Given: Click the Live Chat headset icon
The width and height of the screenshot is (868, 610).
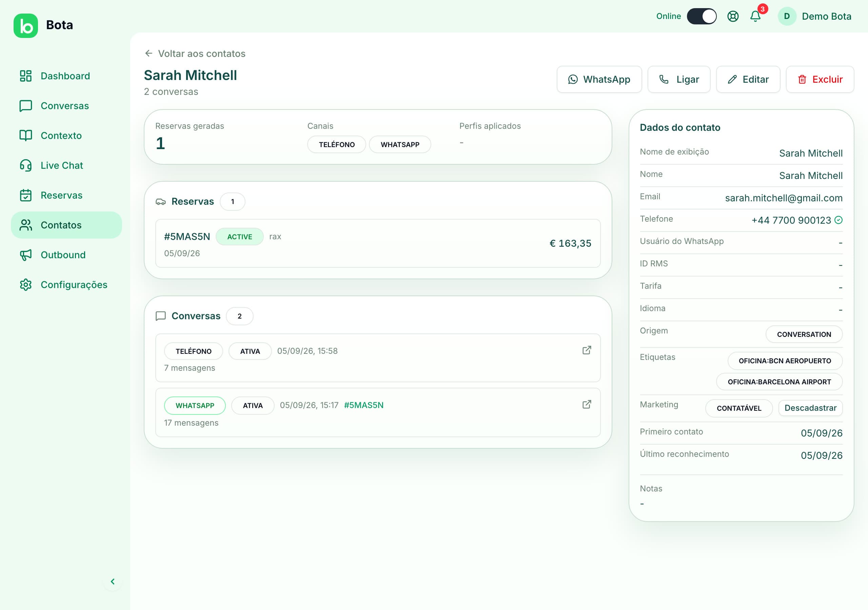Looking at the screenshot, I should (x=26, y=165).
